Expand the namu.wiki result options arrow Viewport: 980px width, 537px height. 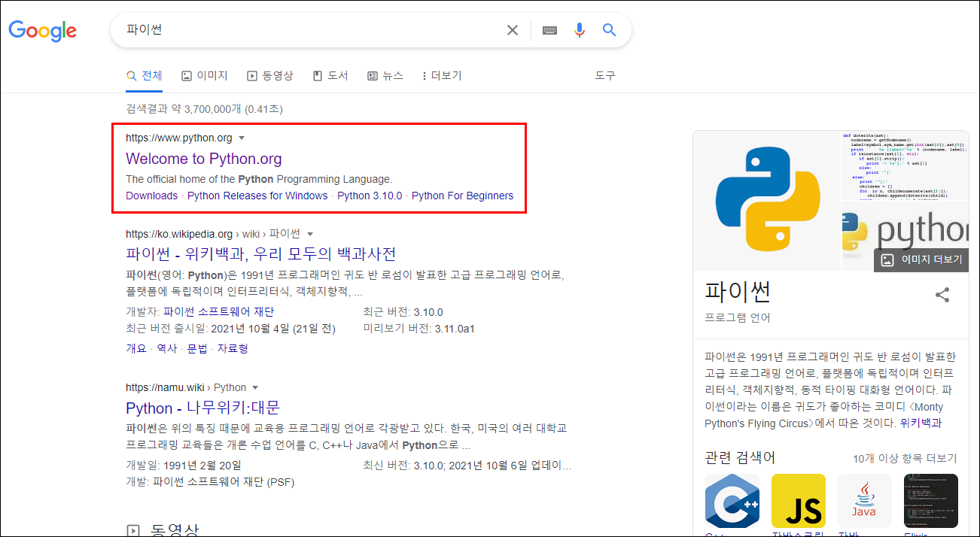256,387
